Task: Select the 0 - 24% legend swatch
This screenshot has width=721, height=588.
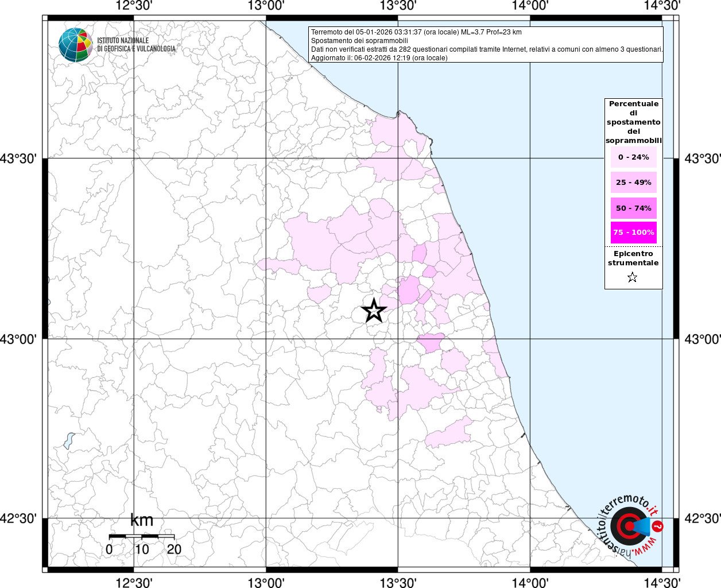Action: click(x=633, y=157)
